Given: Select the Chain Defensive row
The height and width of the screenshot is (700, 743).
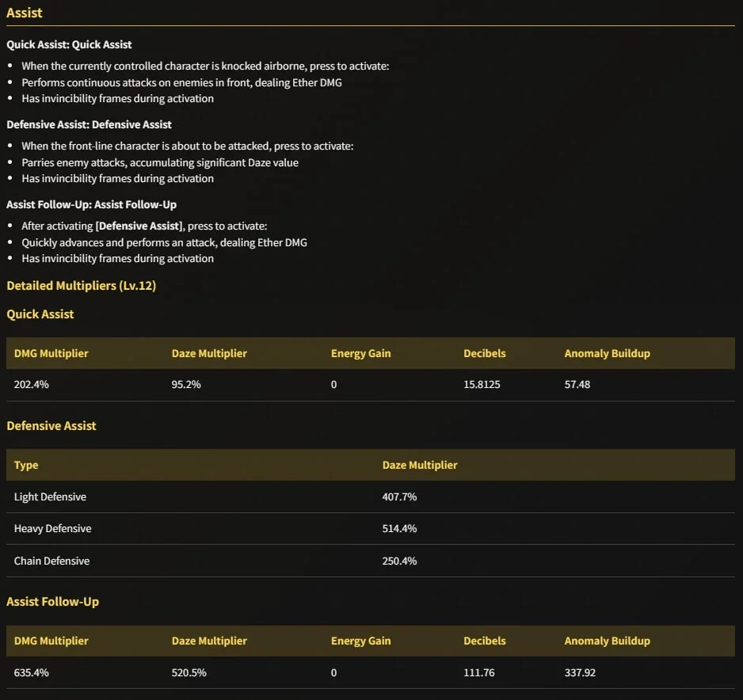Looking at the screenshot, I should [x=371, y=561].
